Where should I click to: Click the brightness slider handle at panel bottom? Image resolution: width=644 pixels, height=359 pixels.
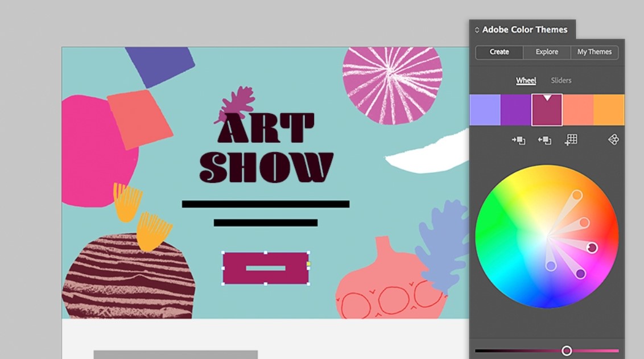pos(567,350)
